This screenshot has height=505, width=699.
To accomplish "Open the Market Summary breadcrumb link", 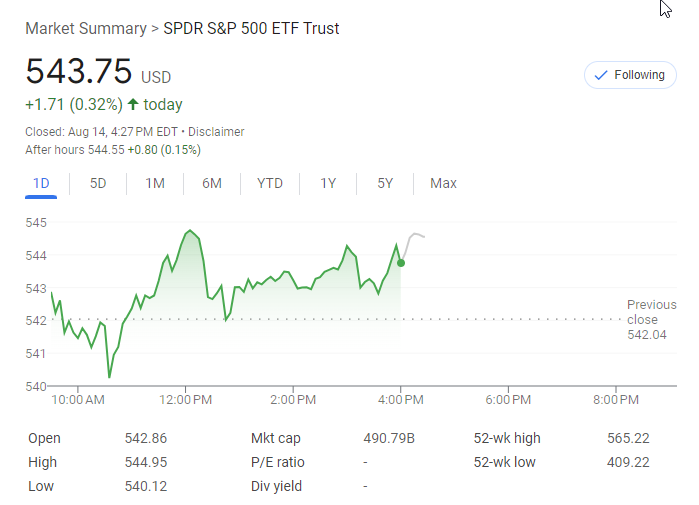I will coord(86,28).
